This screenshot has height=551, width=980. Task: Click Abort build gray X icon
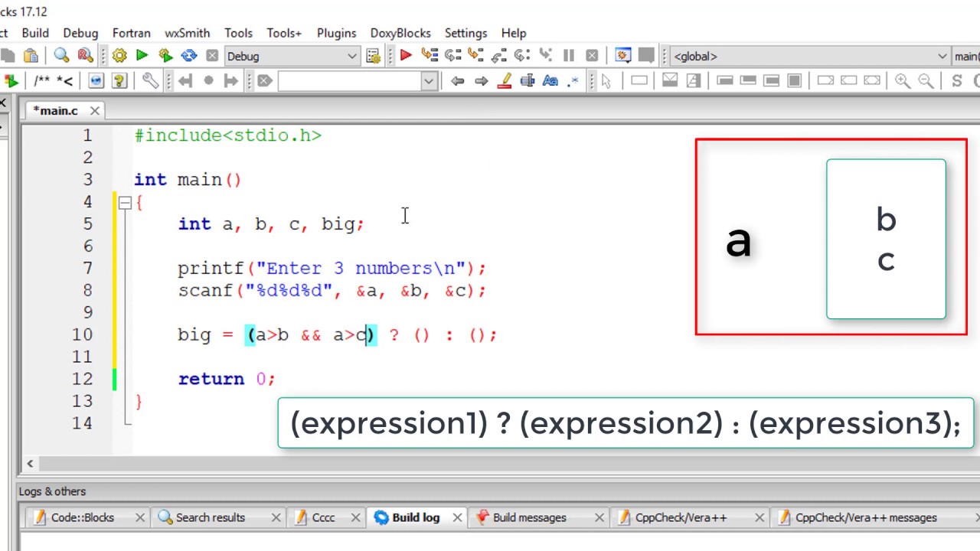point(212,56)
